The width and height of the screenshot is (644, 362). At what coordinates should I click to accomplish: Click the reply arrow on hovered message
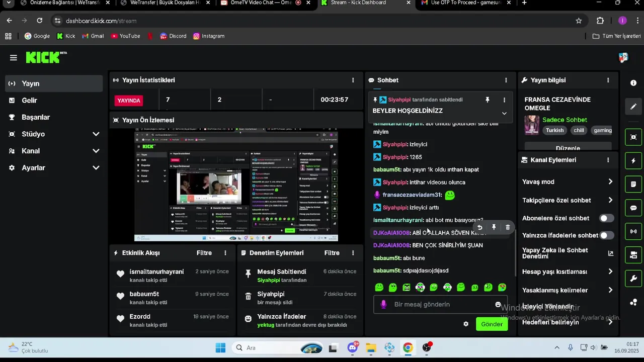[x=480, y=227]
